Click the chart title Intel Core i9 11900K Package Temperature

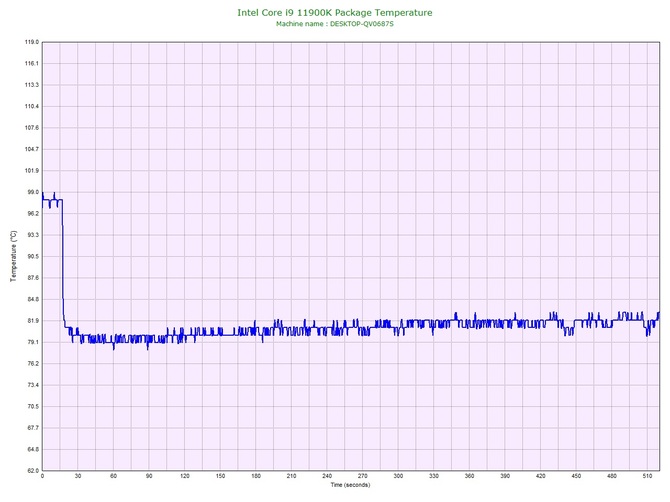coord(335,13)
